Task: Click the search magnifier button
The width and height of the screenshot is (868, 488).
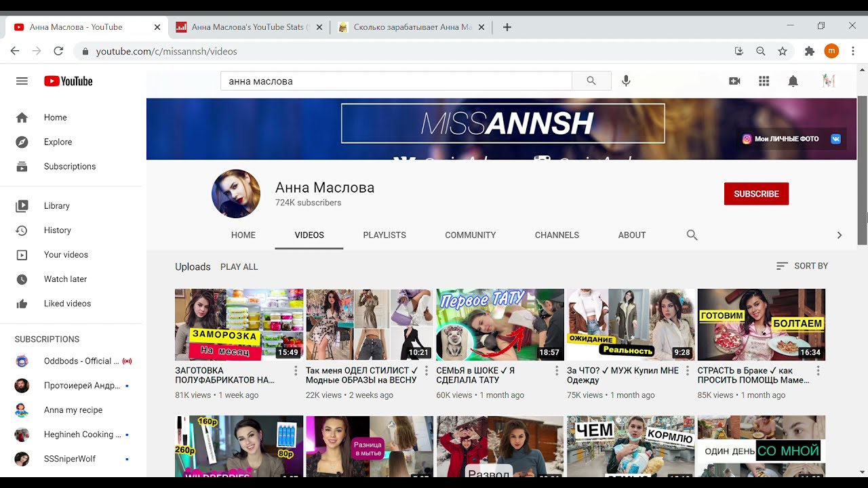Action: [591, 81]
